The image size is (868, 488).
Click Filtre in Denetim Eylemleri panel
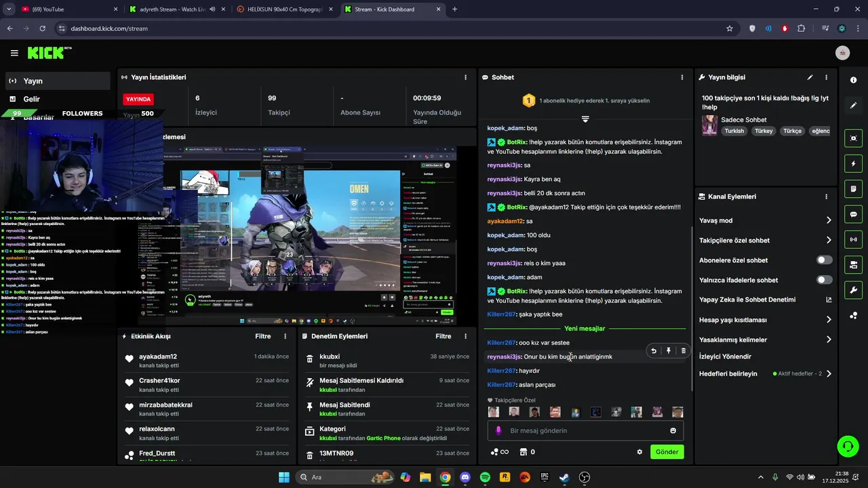pyautogui.click(x=443, y=336)
